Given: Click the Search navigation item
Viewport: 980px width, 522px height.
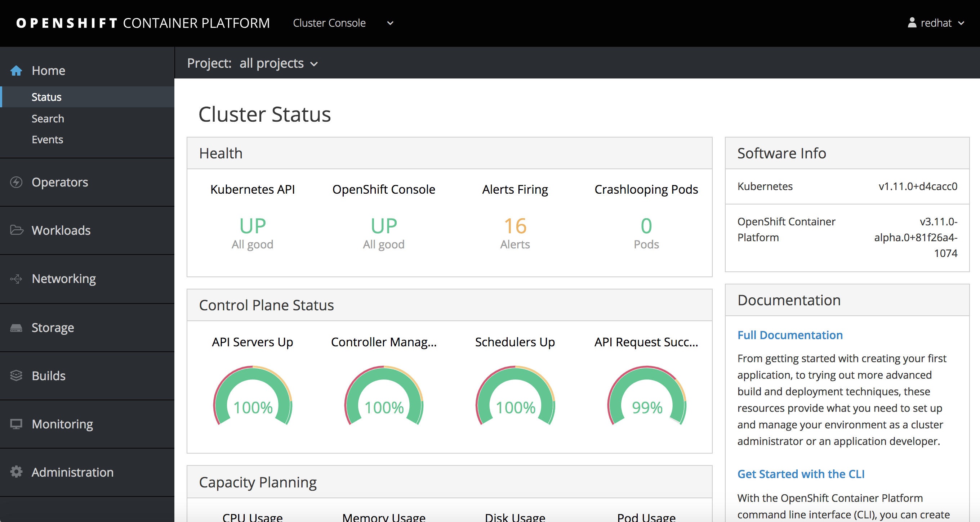Looking at the screenshot, I should (x=47, y=118).
